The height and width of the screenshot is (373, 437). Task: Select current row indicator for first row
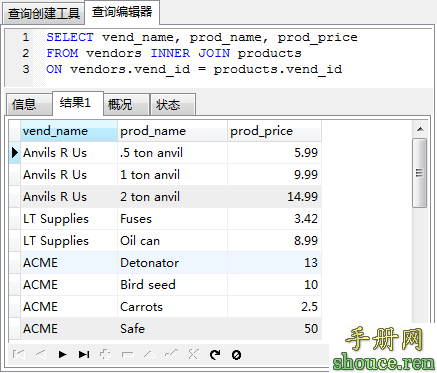(x=15, y=153)
